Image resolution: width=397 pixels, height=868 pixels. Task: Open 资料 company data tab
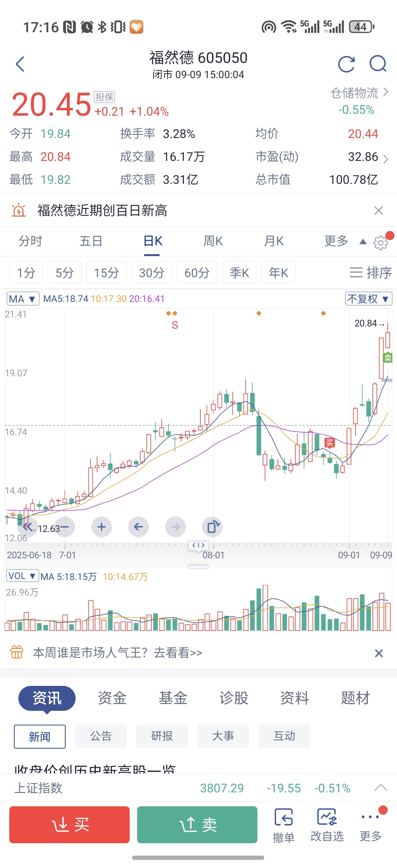(295, 698)
